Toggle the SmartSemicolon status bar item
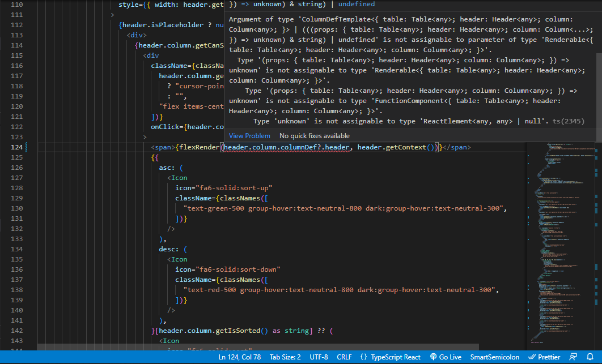This screenshot has width=602, height=364. point(494,357)
